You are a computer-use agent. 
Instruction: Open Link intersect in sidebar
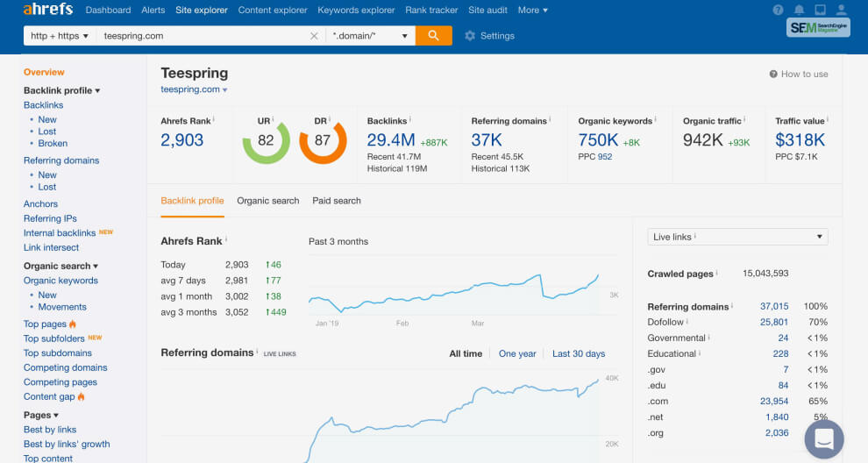point(51,247)
